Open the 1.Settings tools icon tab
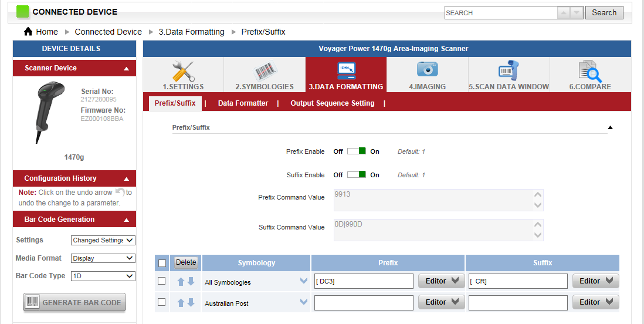Viewport: 644px width, 324px height. coord(183,75)
